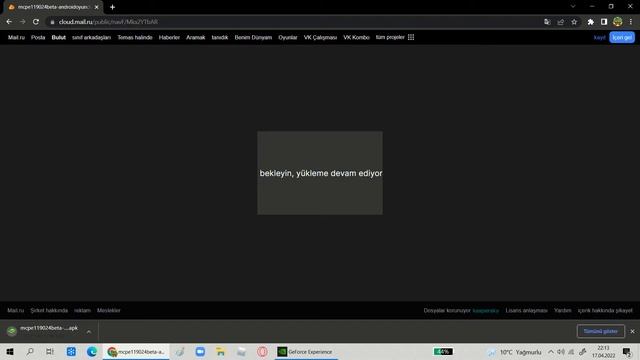Image resolution: width=640 pixels, height=360 pixels.
Task: Open Lisans anlaşması footer link
Action: (x=526, y=310)
